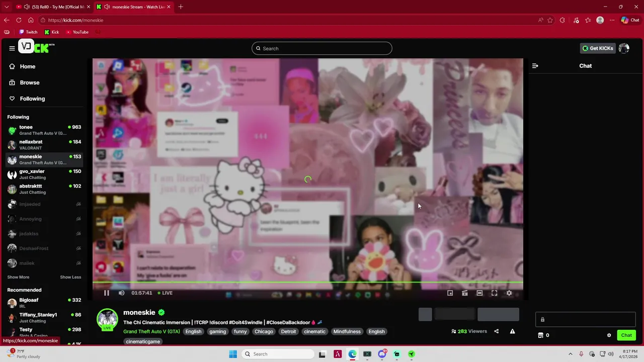Select the Detroit tag

pyautogui.click(x=288, y=331)
